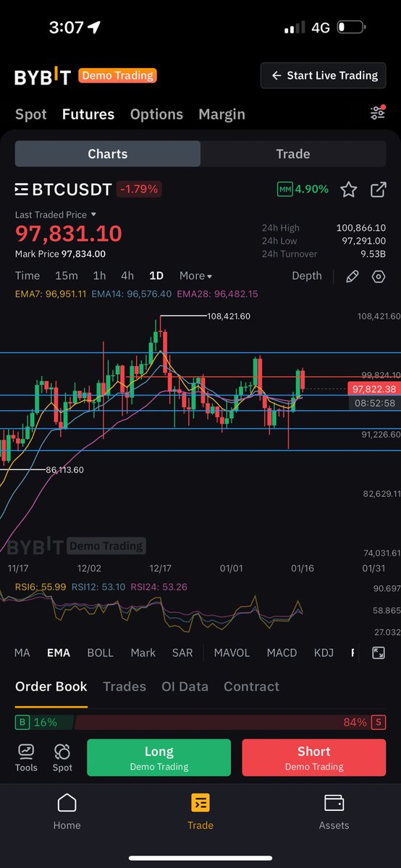Screen dimensions: 401x868
Task: Enable the MAVOL sub-indicator
Action: click(x=232, y=652)
